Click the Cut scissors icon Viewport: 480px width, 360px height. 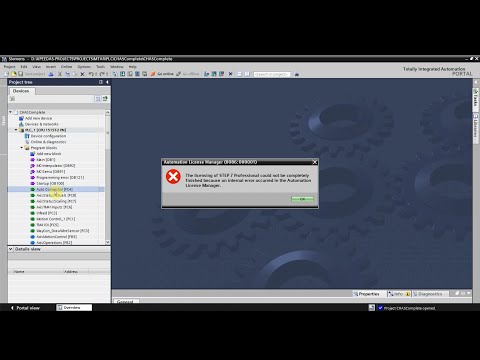point(60,74)
